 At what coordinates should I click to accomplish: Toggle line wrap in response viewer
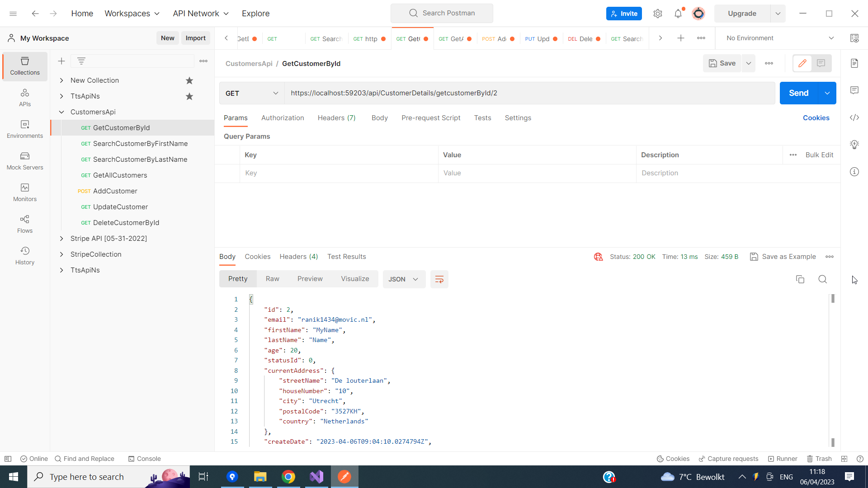(439, 279)
